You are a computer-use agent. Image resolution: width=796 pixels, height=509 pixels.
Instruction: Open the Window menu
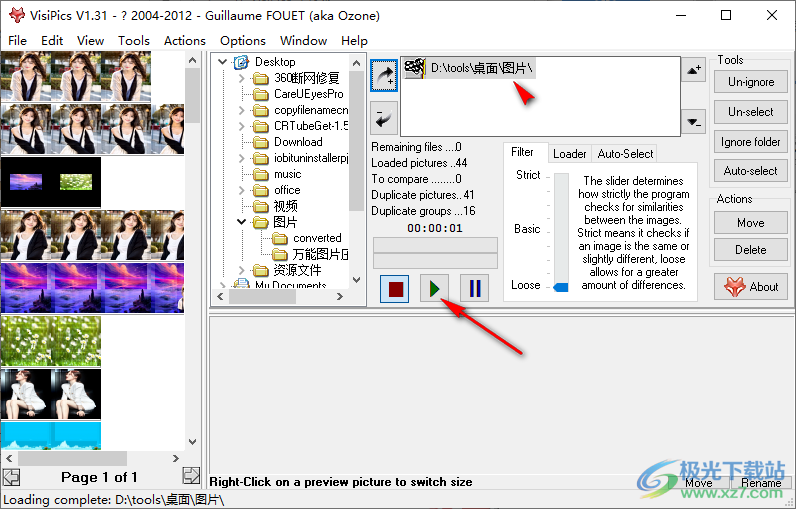303,41
